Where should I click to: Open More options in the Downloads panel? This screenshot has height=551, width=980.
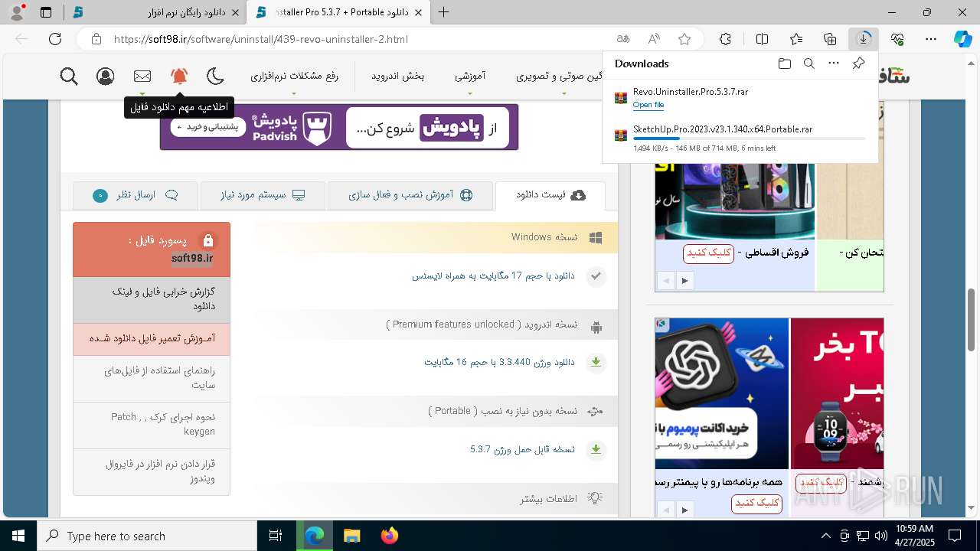pos(834,64)
